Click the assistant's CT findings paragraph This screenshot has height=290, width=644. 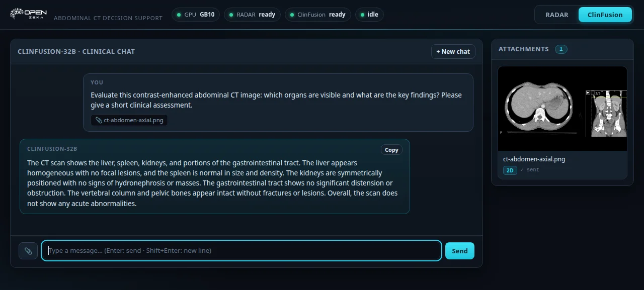click(x=212, y=183)
